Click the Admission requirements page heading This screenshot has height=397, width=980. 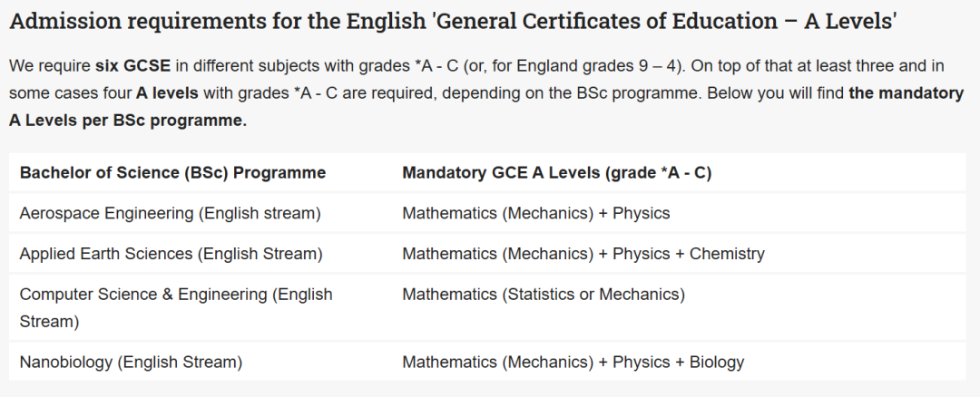(x=453, y=22)
